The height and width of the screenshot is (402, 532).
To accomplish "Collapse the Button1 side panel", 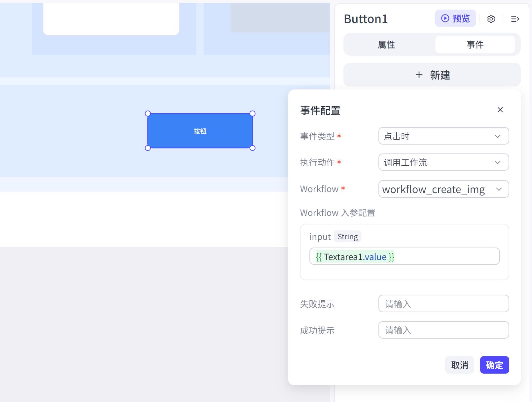I will [515, 19].
